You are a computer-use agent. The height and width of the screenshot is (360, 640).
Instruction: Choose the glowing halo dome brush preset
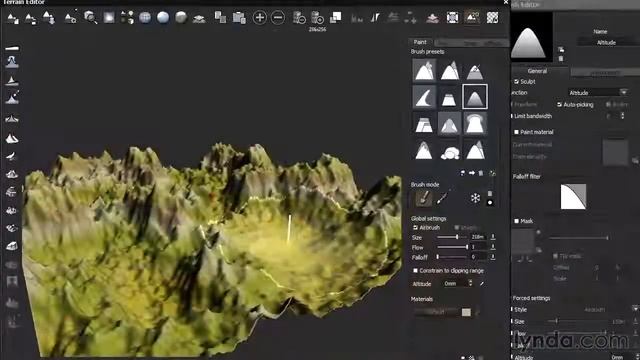point(475,124)
